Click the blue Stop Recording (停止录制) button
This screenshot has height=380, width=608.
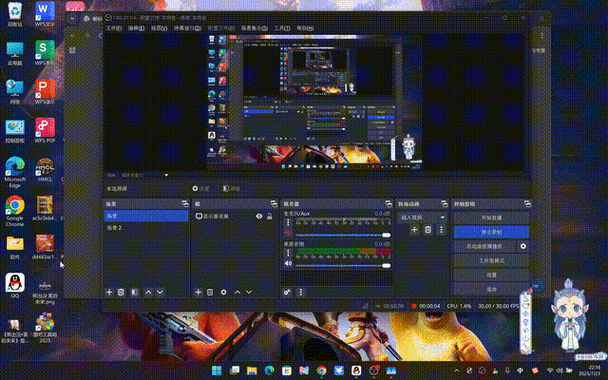point(491,232)
